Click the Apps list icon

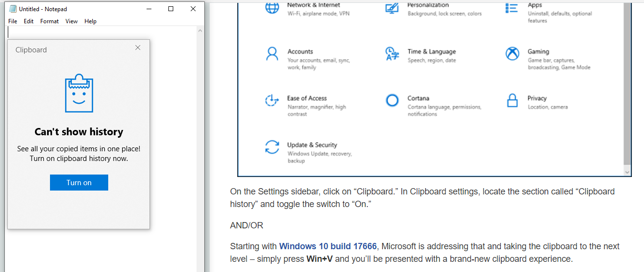pyautogui.click(x=512, y=8)
